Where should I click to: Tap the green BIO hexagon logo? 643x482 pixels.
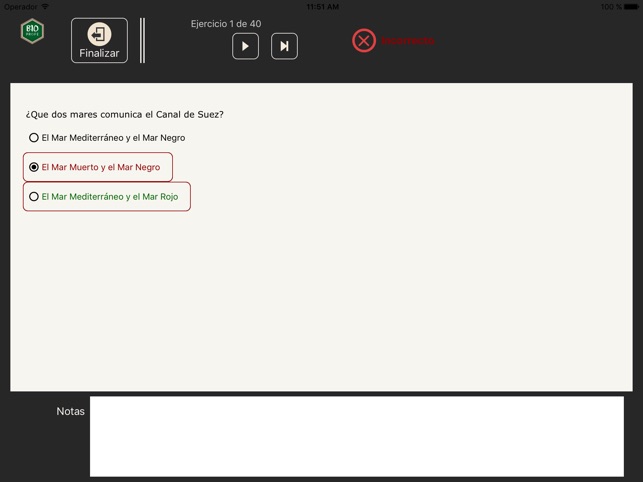click(x=32, y=31)
